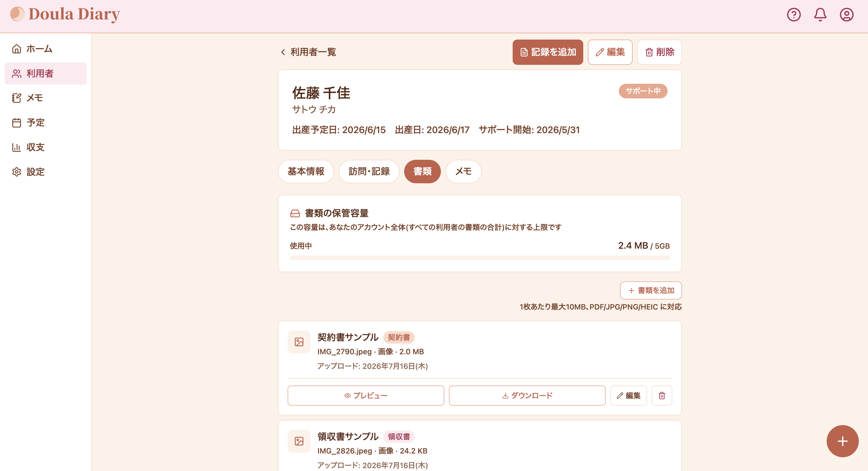Click the file name IMG_2826.jpeg
The height and width of the screenshot is (471, 868).
click(344, 451)
